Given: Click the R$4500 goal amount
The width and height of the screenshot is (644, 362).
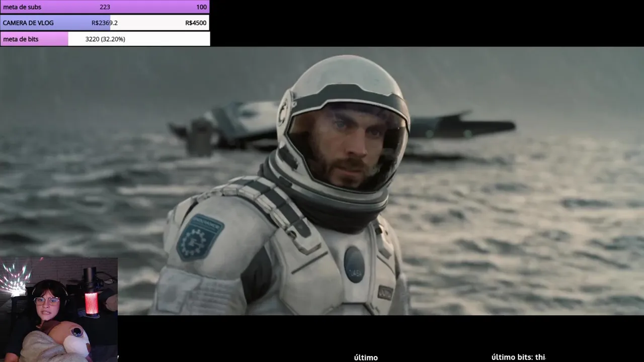Looking at the screenshot, I should [x=196, y=23].
